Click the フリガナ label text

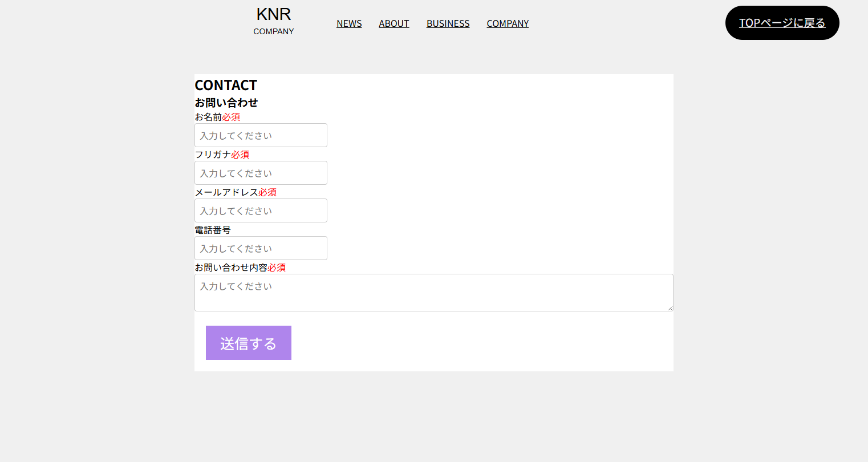[x=213, y=155]
